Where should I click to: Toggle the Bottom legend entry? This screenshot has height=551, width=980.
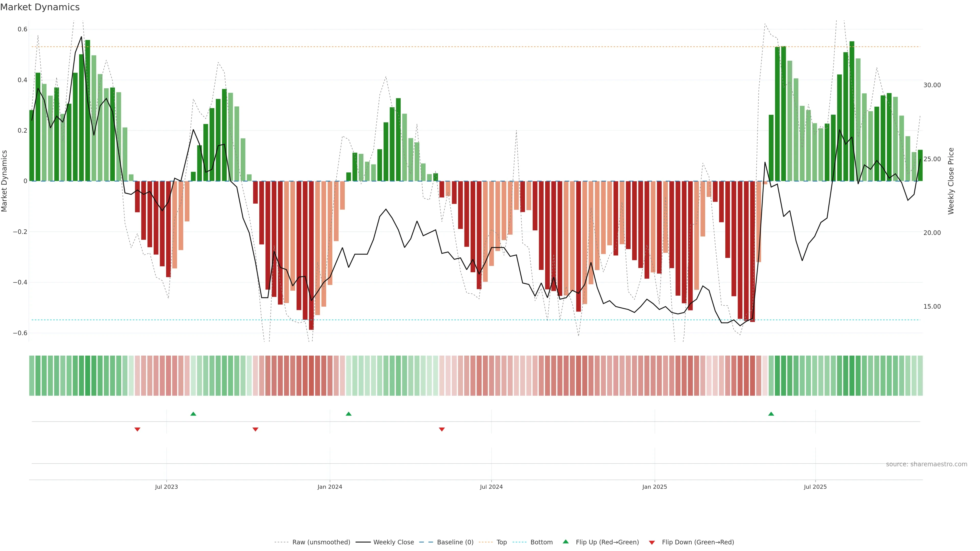click(x=541, y=542)
